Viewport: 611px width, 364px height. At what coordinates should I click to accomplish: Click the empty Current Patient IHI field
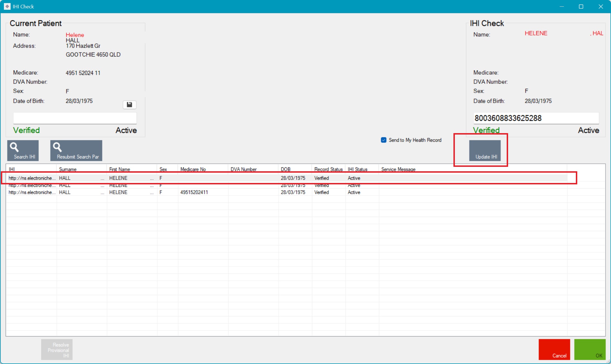(x=75, y=118)
